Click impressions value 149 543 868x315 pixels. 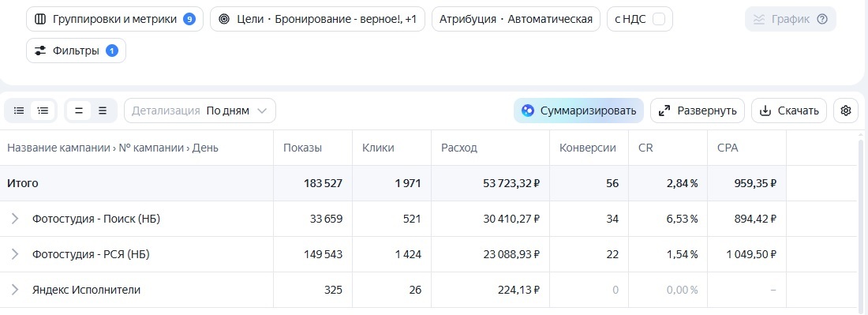324,254
